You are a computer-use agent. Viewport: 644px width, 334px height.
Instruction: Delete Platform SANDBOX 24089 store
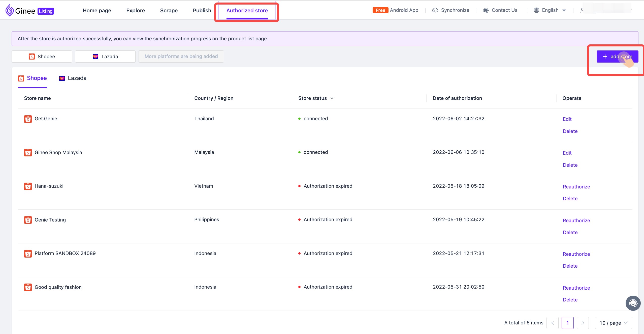click(x=570, y=266)
